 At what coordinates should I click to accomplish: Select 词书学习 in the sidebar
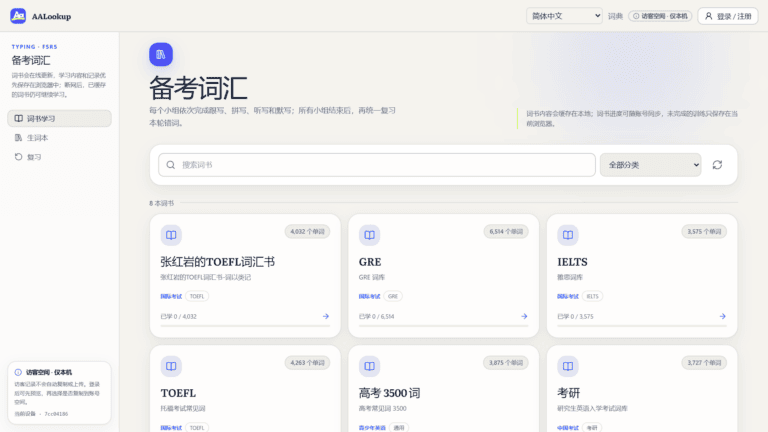59,119
